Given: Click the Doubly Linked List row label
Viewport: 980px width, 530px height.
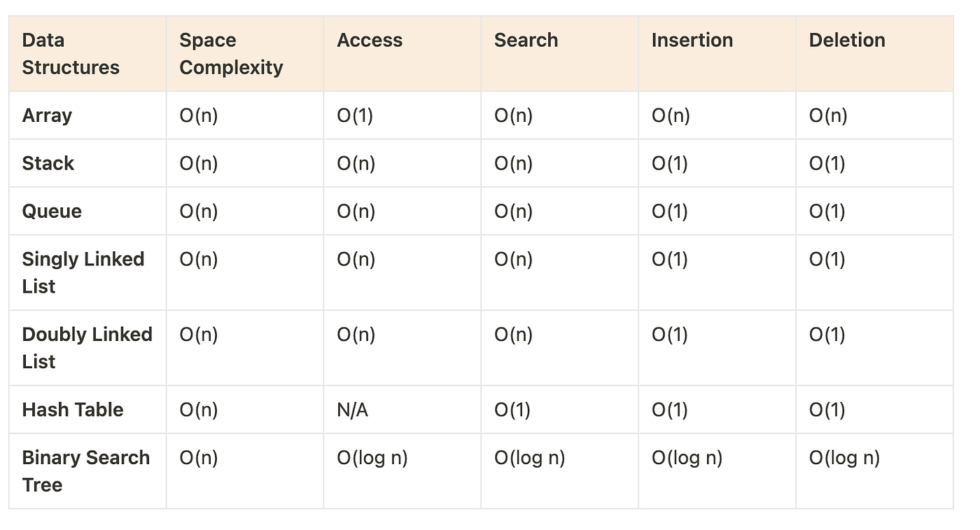Looking at the screenshot, I should 87,348.
